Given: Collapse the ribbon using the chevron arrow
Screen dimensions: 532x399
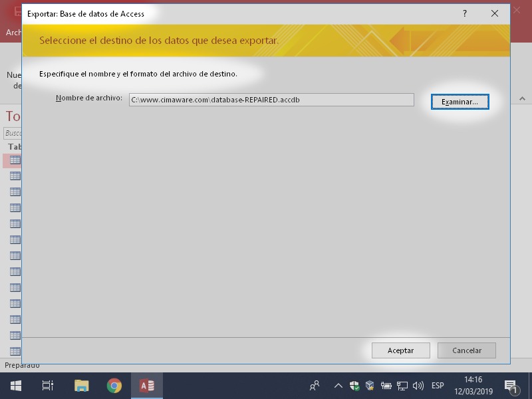Looking at the screenshot, I should click(x=521, y=98).
